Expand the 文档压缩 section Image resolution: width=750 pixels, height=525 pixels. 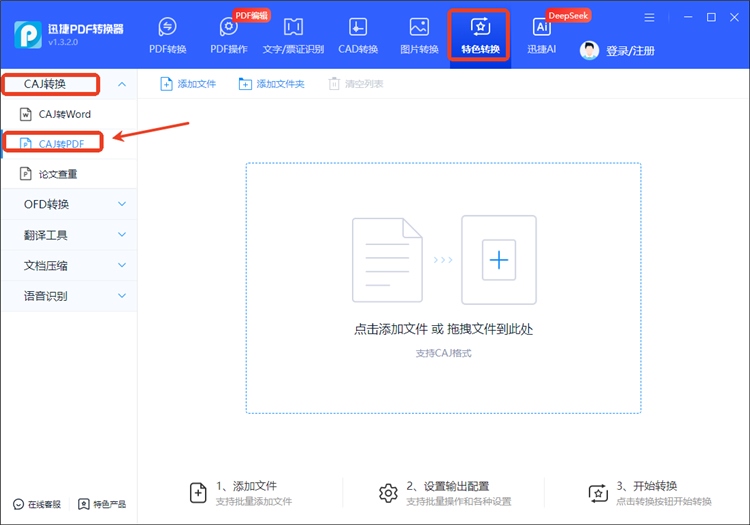pyautogui.click(x=122, y=265)
